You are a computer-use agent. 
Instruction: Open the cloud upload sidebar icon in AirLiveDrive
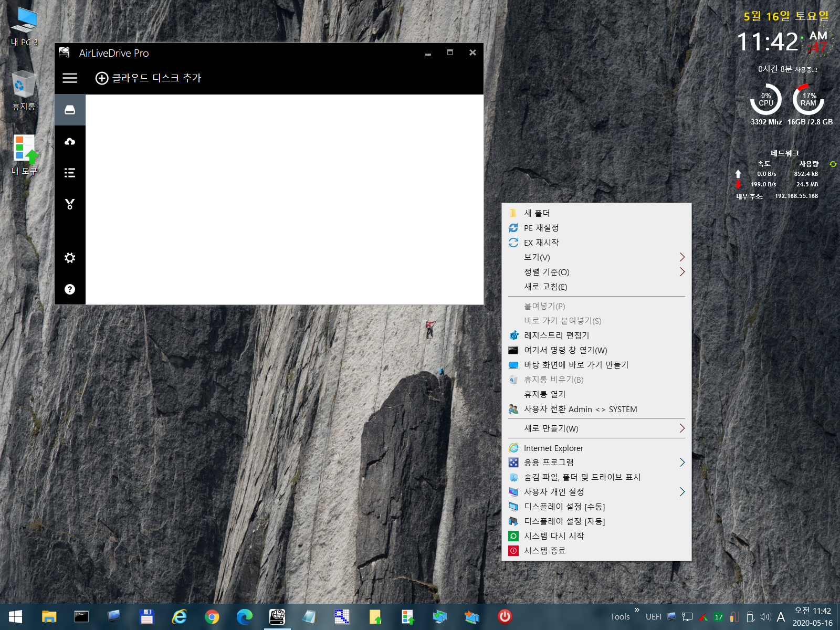70,141
